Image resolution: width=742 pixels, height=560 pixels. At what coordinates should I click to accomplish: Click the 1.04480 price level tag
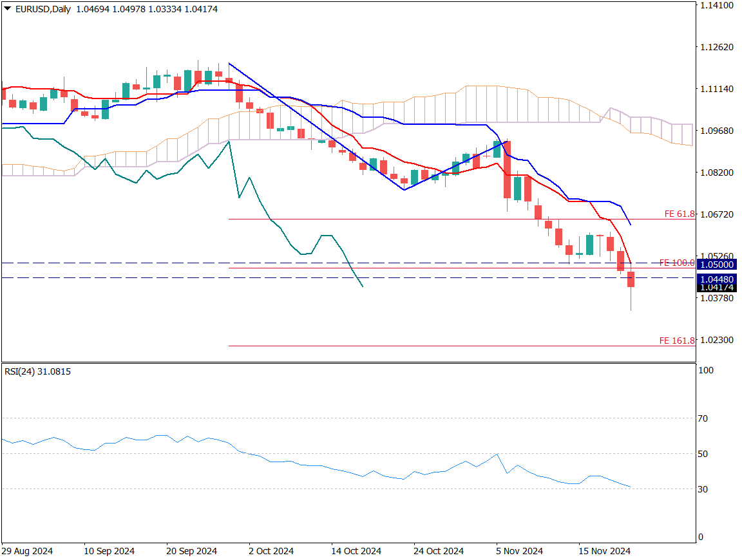click(x=717, y=279)
